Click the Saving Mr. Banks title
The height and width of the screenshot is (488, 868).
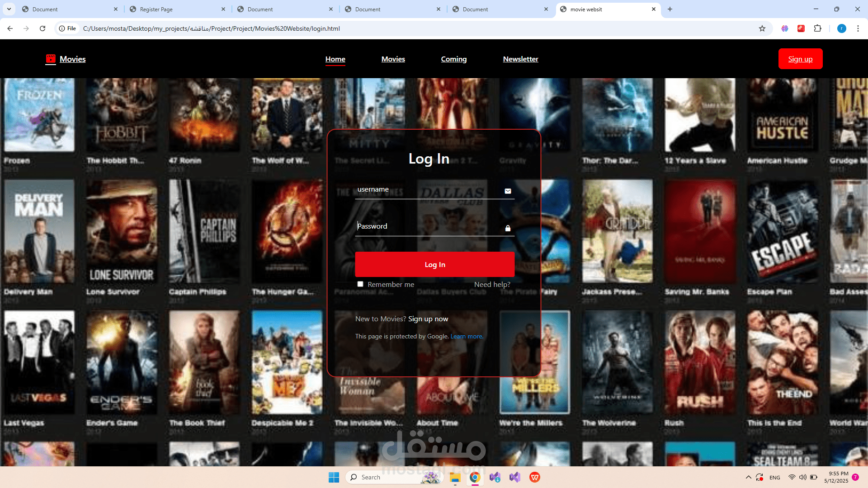pos(697,292)
